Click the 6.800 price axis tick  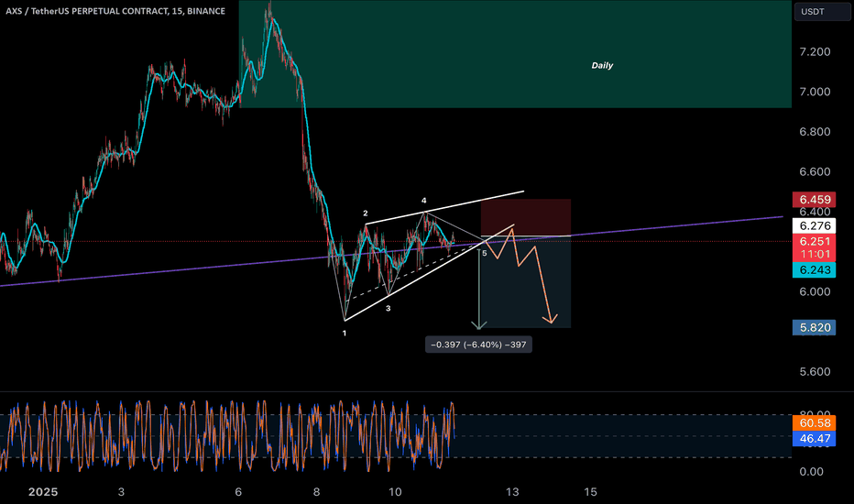coord(815,132)
